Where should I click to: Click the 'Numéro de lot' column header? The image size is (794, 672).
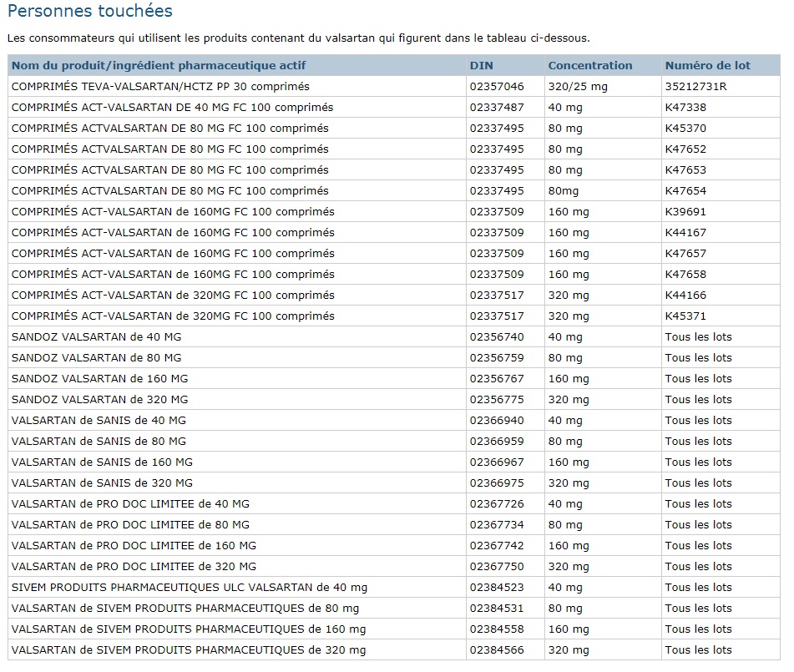707,65
